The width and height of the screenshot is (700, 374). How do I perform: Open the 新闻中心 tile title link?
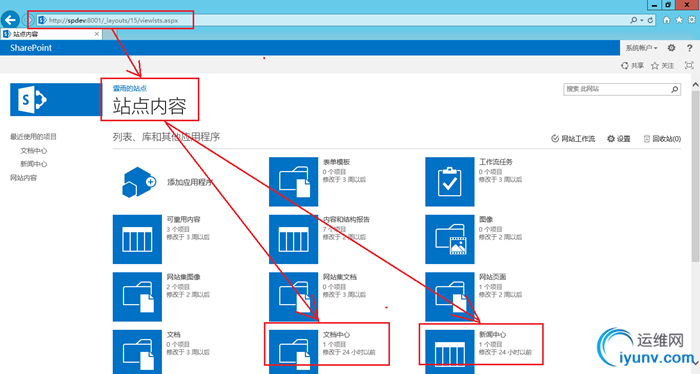tap(493, 335)
